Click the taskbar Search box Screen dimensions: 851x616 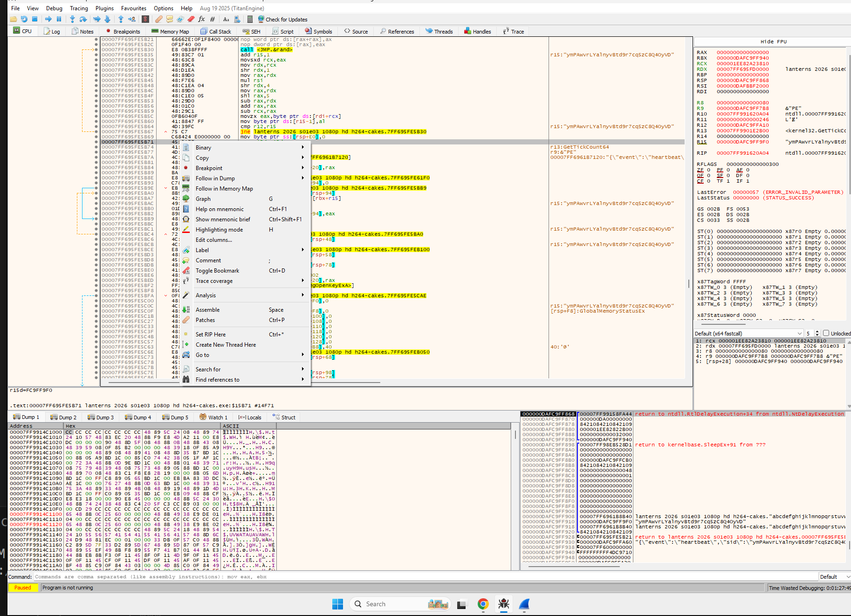click(400, 604)
